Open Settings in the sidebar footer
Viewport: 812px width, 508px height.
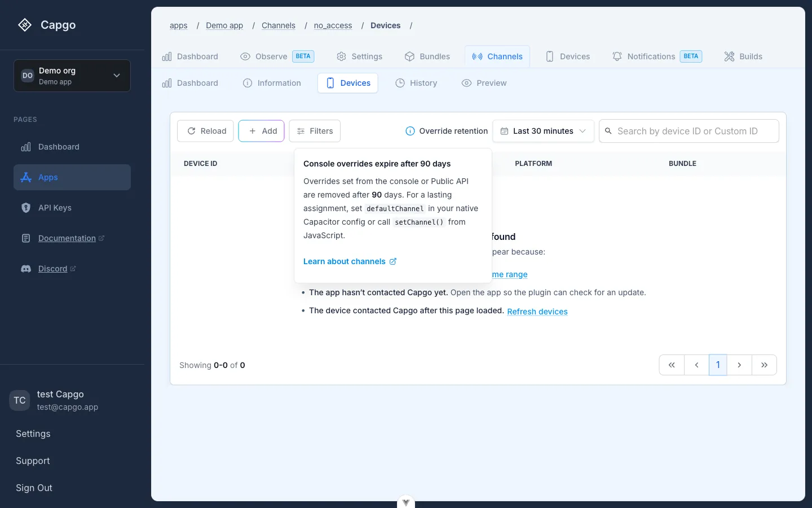coord(33,433)
